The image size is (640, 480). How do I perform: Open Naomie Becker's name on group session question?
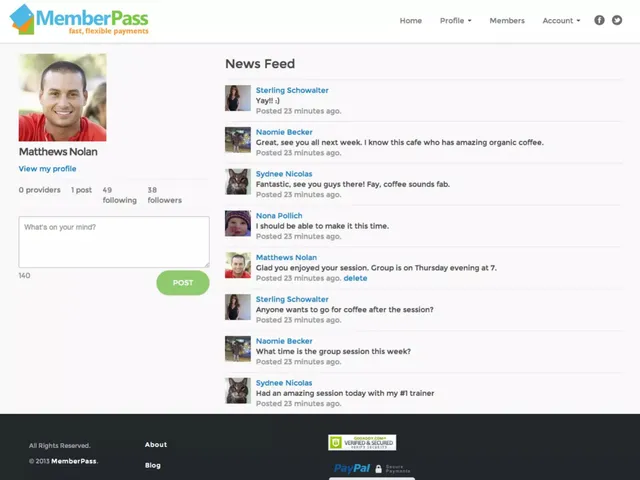point(284,341)
